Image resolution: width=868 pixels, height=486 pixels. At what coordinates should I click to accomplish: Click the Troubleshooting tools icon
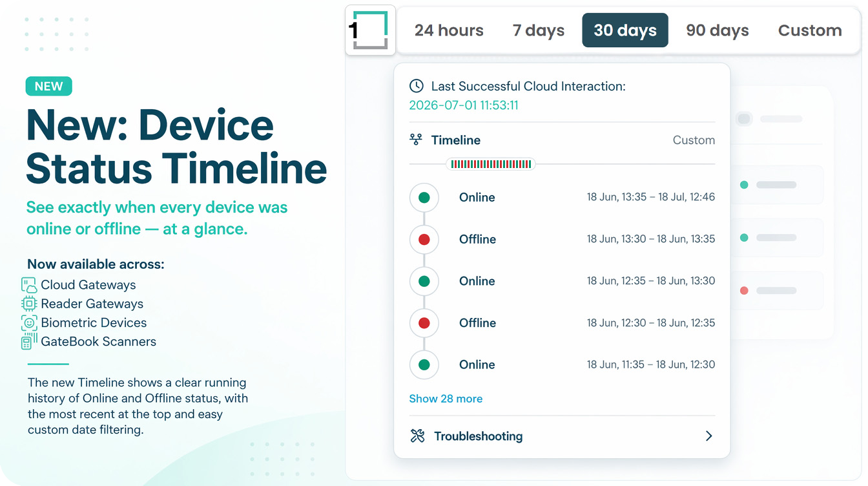coord(417,436)
